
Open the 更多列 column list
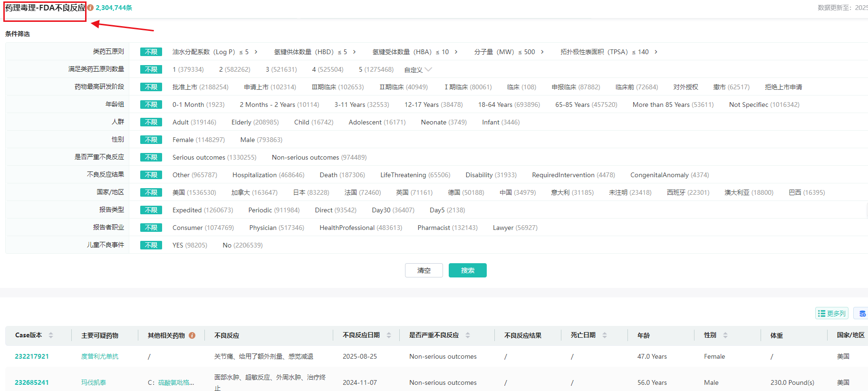(832, 314)
